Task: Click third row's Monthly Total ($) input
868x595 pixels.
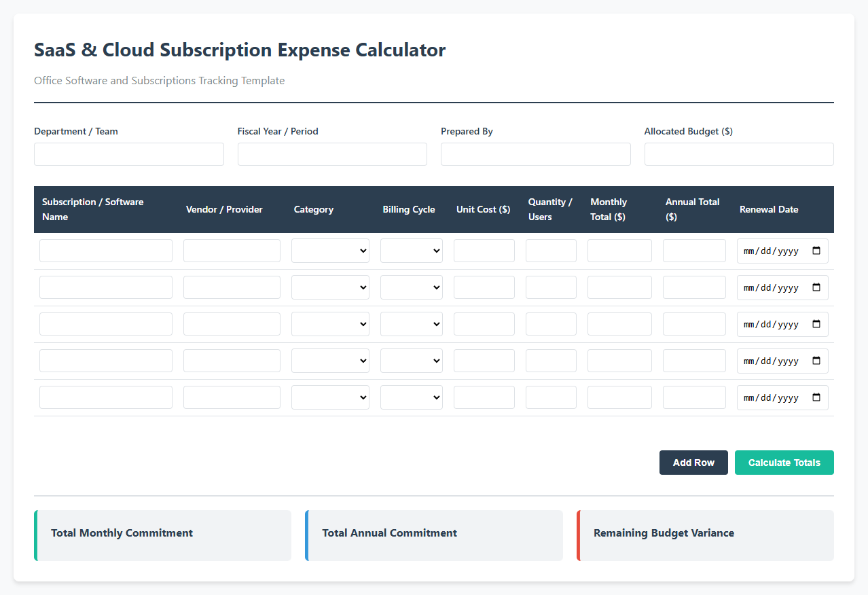Action: click(x=619, y=324)
